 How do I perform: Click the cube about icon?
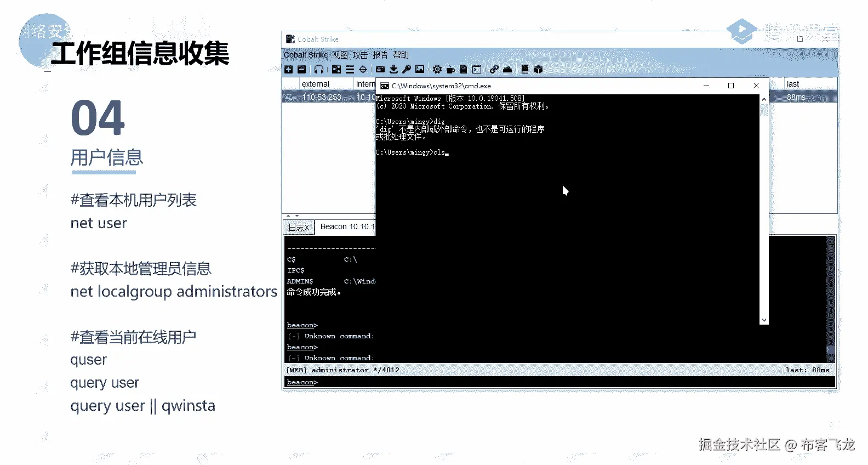point(538,69)
